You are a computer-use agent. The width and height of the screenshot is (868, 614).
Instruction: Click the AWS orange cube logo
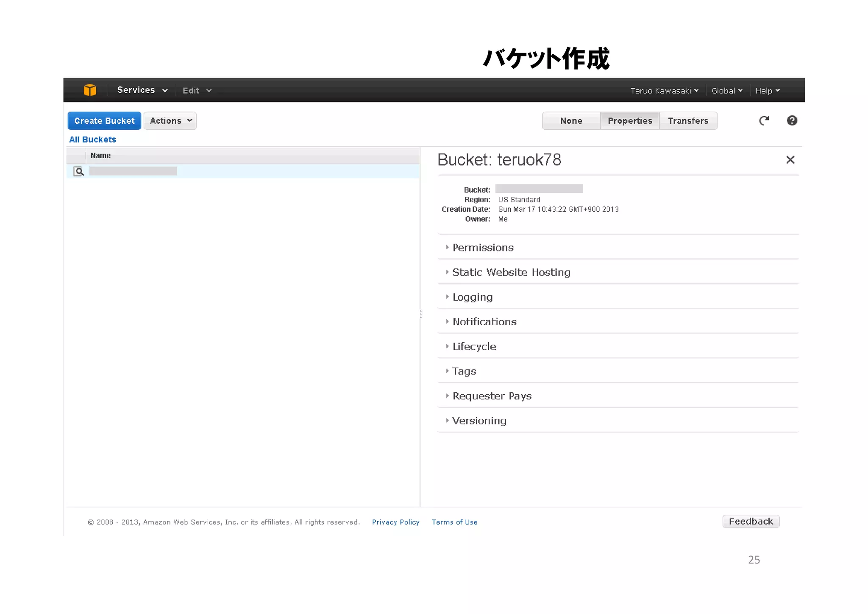[x=90, y=90]
